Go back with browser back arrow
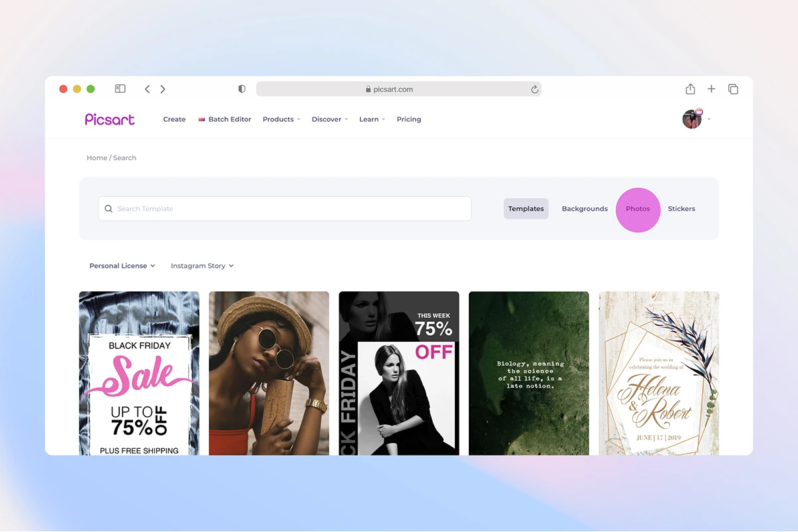The width and height of the screenshot is (798, 532). [147, 89]
